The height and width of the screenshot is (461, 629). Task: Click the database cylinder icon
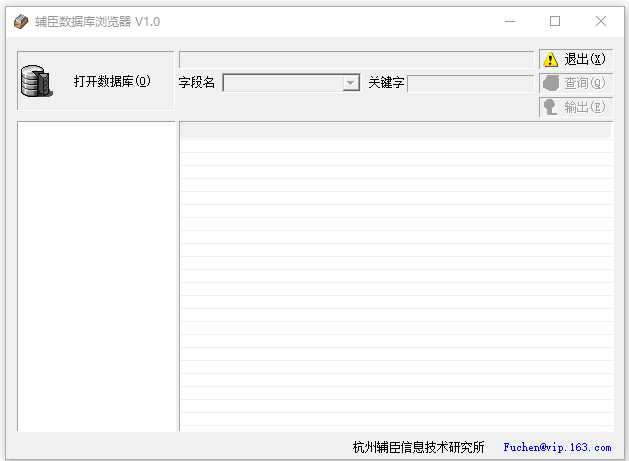click(x=35, y=82)
